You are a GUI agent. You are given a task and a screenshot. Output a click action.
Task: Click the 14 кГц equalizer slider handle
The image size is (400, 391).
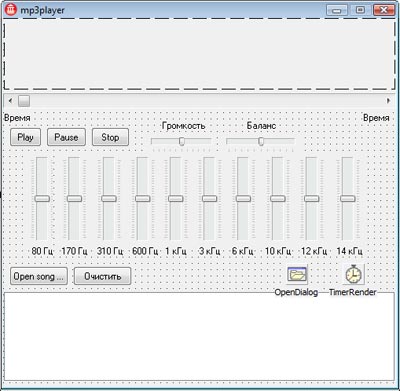click(348, 199)
